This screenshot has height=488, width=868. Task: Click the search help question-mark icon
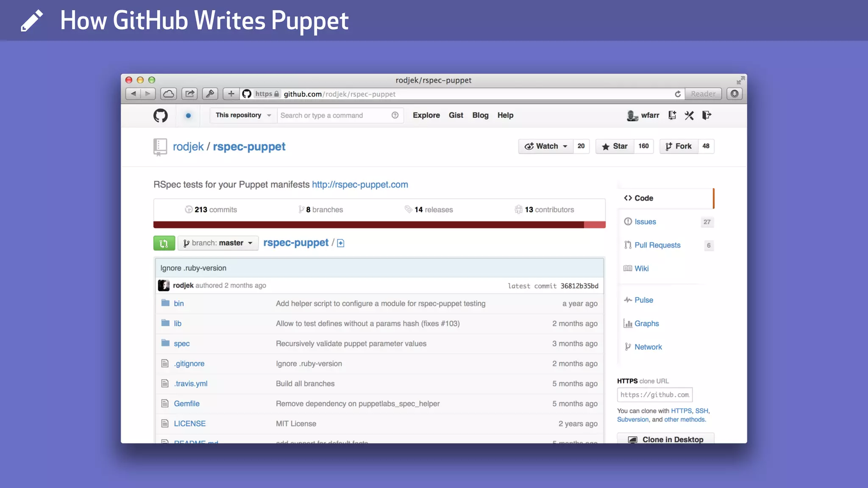pos(395,115)
